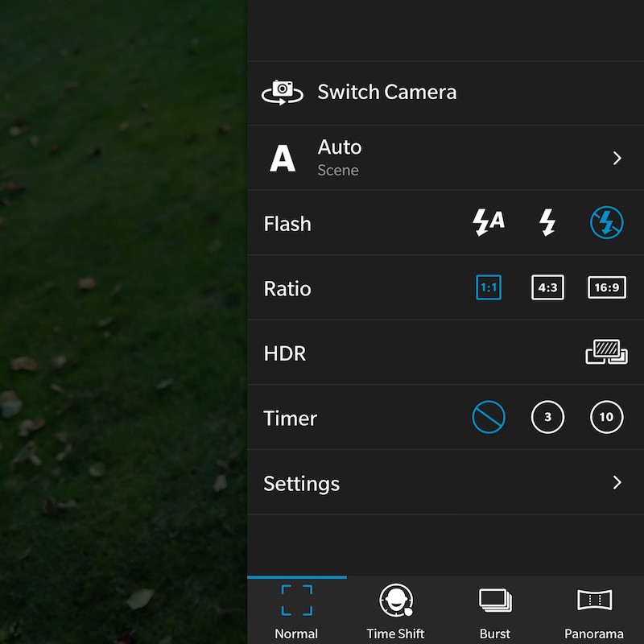Open the Settings text entry

301,484
